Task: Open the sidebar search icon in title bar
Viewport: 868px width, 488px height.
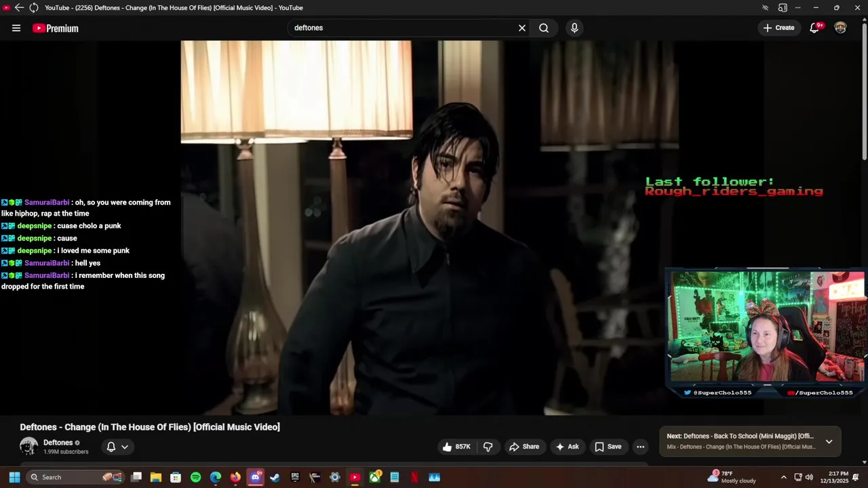Action: (783, 7)
